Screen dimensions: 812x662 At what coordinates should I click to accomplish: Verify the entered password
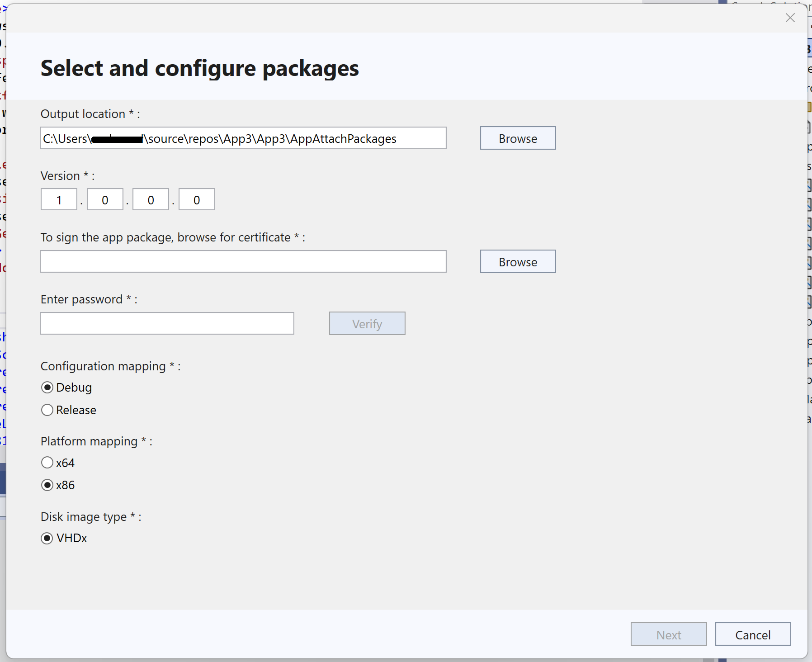pyautogui.click(x=367, y=323)
